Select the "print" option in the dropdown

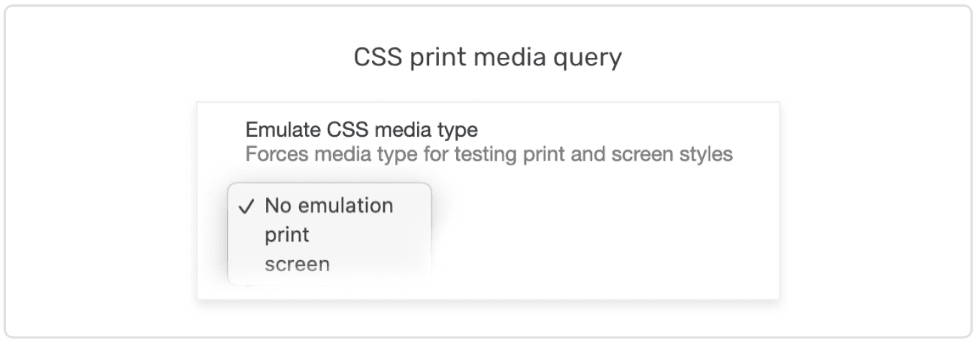[287, 234]
